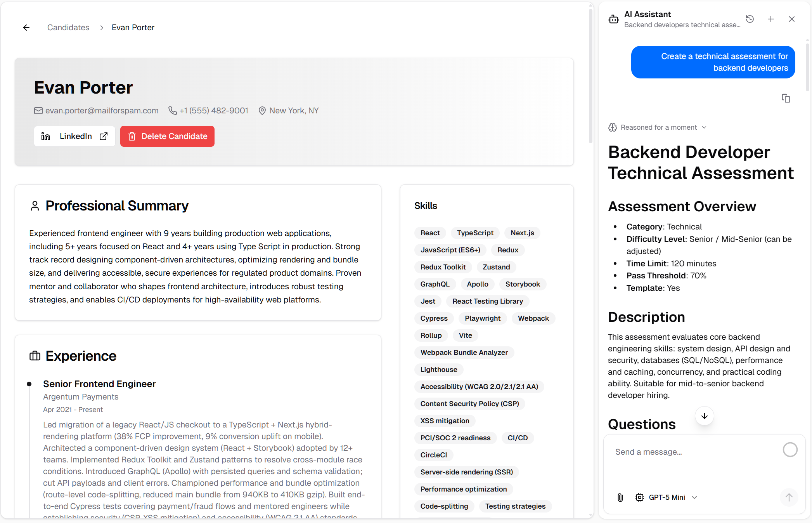This screenshot has height=523, width=812.
Task: Open chat history clock icon
Action: (750, 19)
